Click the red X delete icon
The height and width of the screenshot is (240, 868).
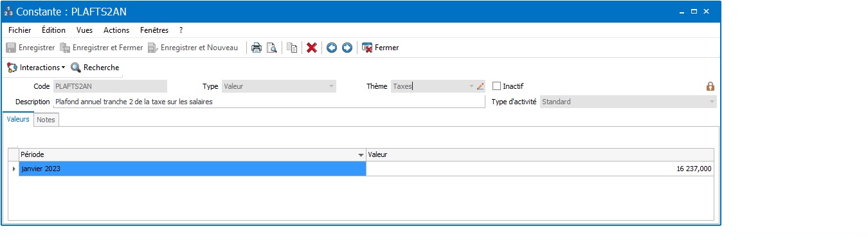[x=312, y=48]
